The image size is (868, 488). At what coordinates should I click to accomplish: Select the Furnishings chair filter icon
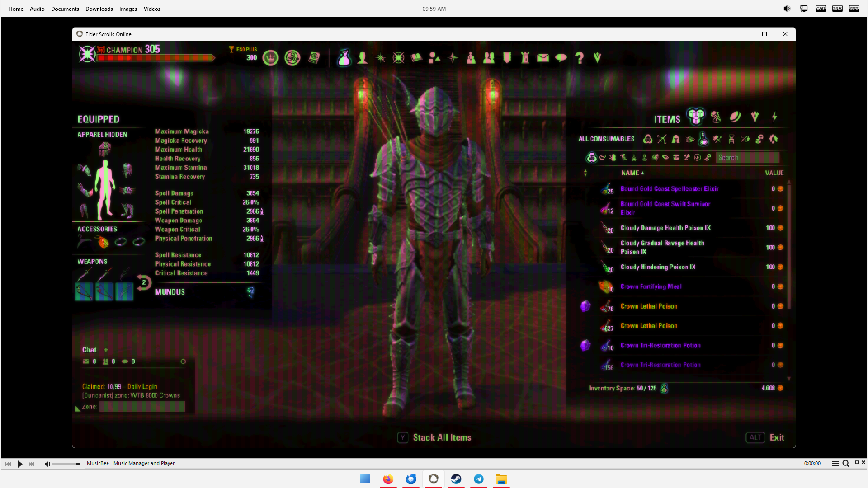tap(731, 139)
